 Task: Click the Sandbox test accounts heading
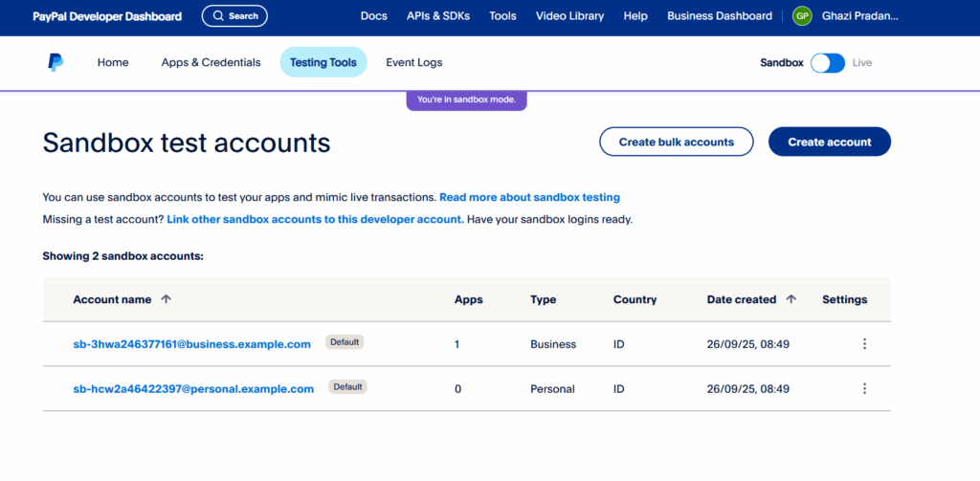point(187,143)
